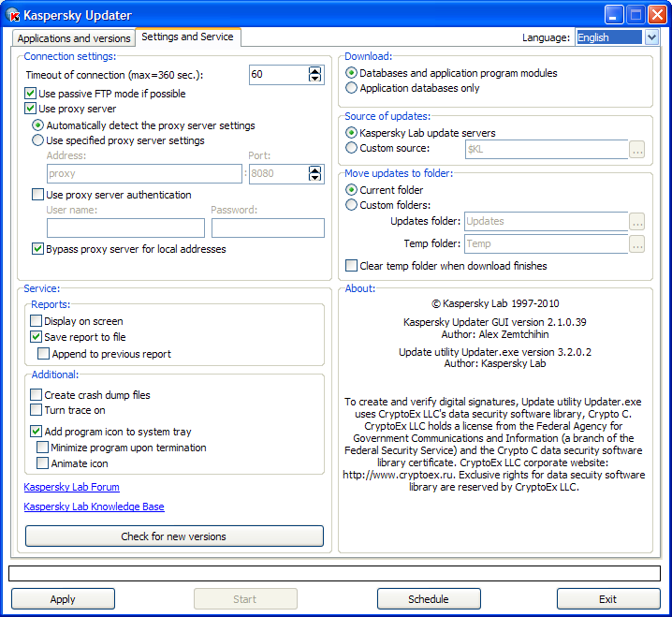Close the Kaspersky Updater window

click(x=657, y=15)
